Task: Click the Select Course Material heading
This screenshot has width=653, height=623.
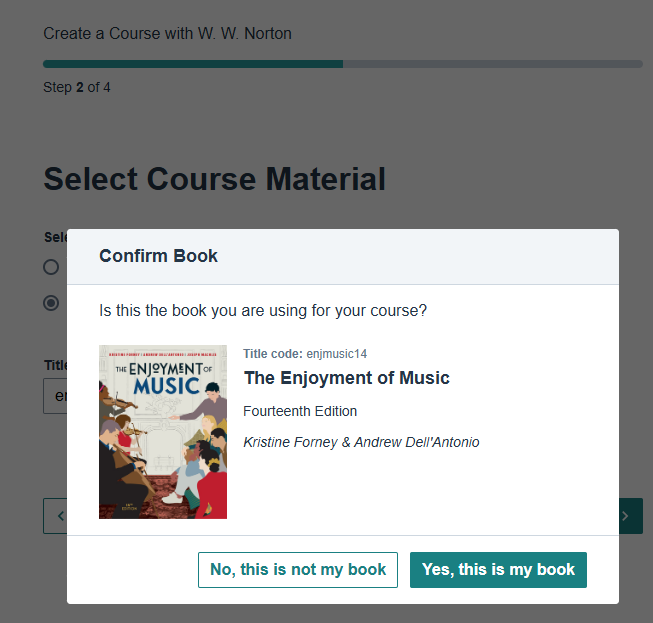Action: pyautogui.click(x=214, y=180)
